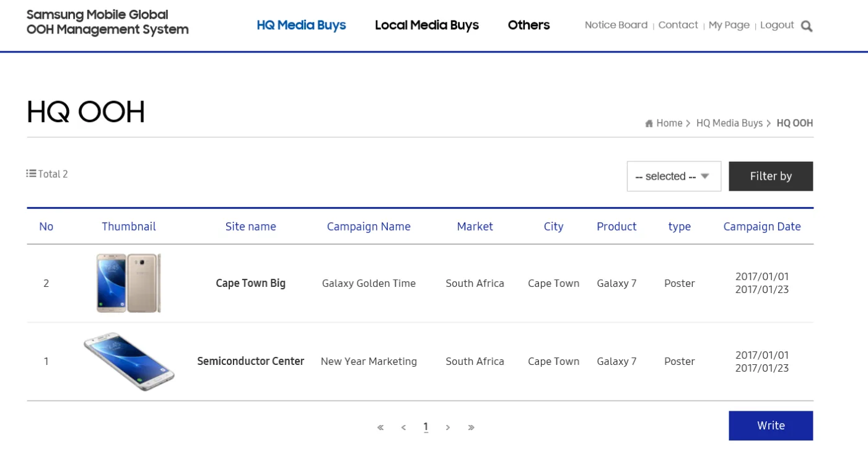Click HQ Media Buys breadcrumb link
868x469 pixels.
click(x=729, y=123)
